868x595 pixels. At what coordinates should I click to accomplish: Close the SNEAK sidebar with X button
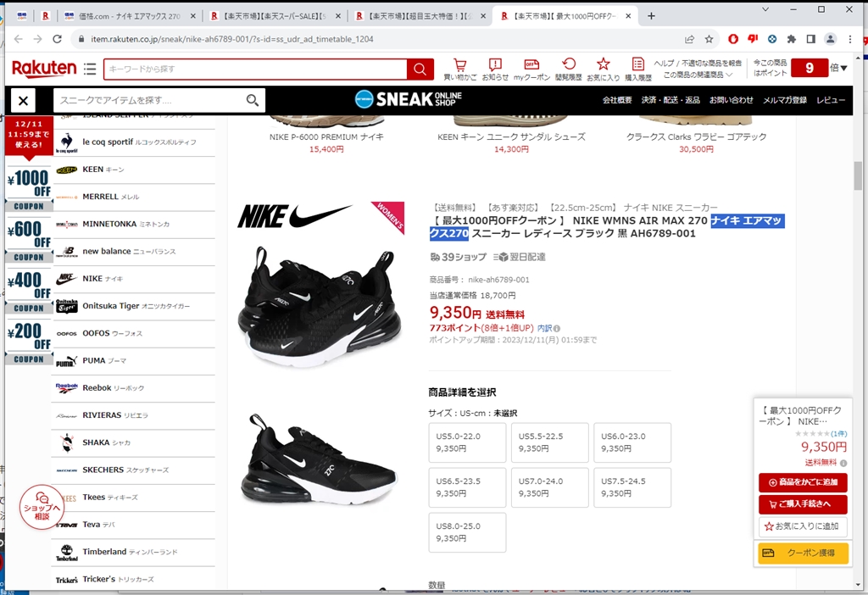[x=23, y=101]
